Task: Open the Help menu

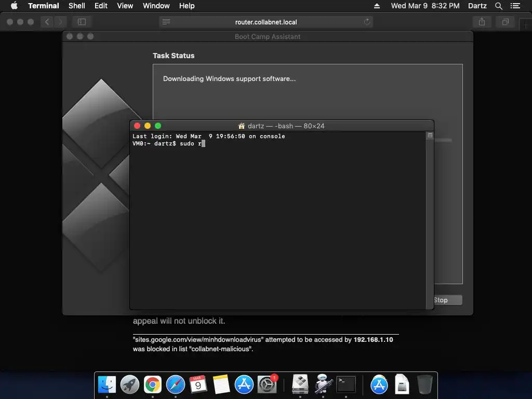Action: point(187,6)
